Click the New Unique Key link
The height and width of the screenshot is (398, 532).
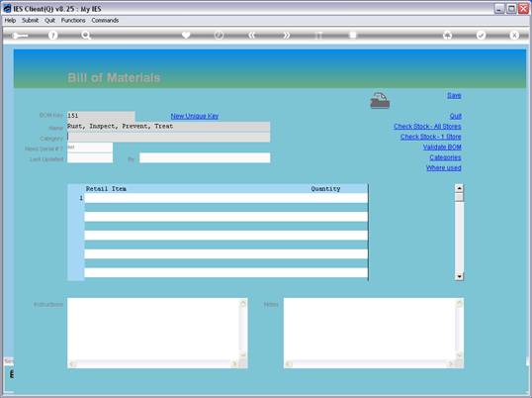[195, 116]
